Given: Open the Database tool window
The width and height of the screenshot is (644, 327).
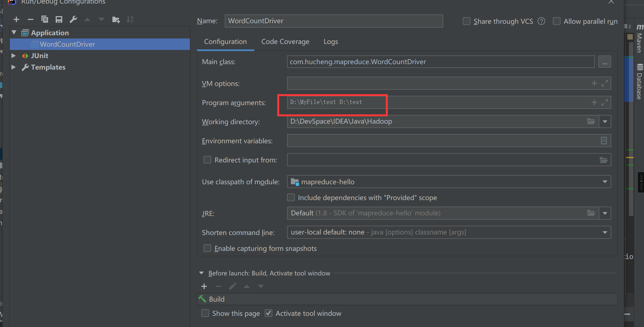Looking at the screenshot, I should [639, 81].
